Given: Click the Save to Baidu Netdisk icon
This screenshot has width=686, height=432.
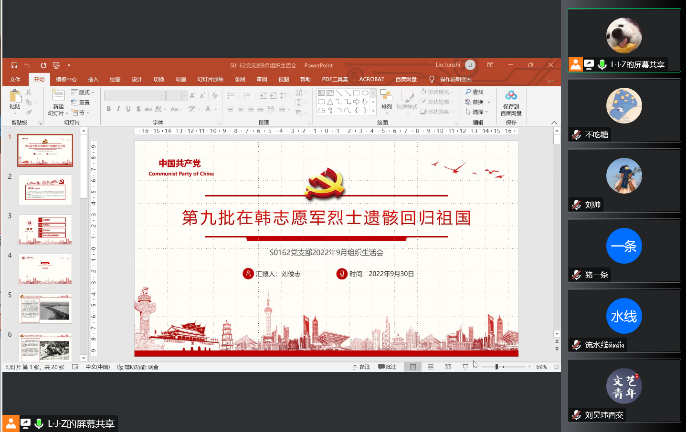Looking at the screenshot, I should tap(511, 98).
